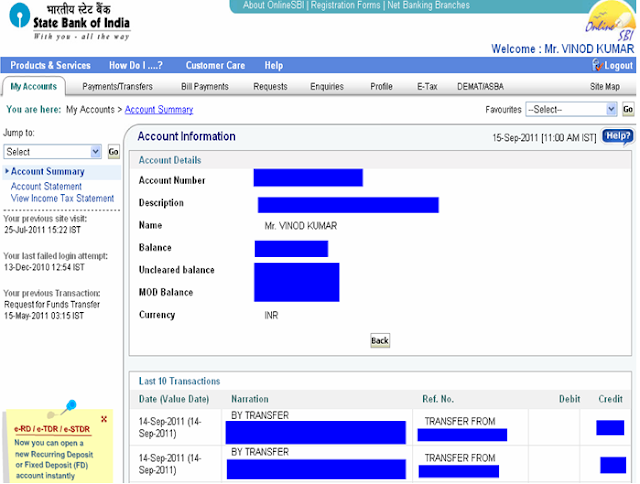This screenshot has width=640, height=484.
Task: Click the Account Details heading
Action: point(170,160)
